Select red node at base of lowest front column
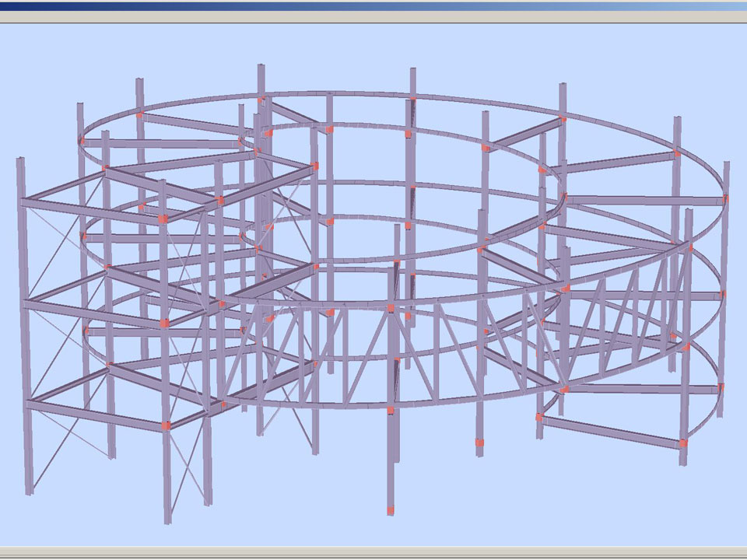The width and height of the screenshot is (747, 560). [x=391, y=510]
